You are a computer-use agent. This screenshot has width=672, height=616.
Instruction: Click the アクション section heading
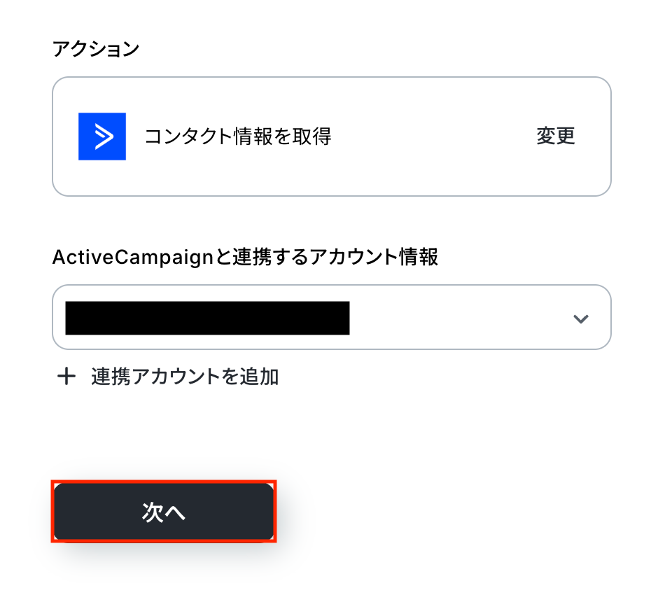click(x=96, y=49)
